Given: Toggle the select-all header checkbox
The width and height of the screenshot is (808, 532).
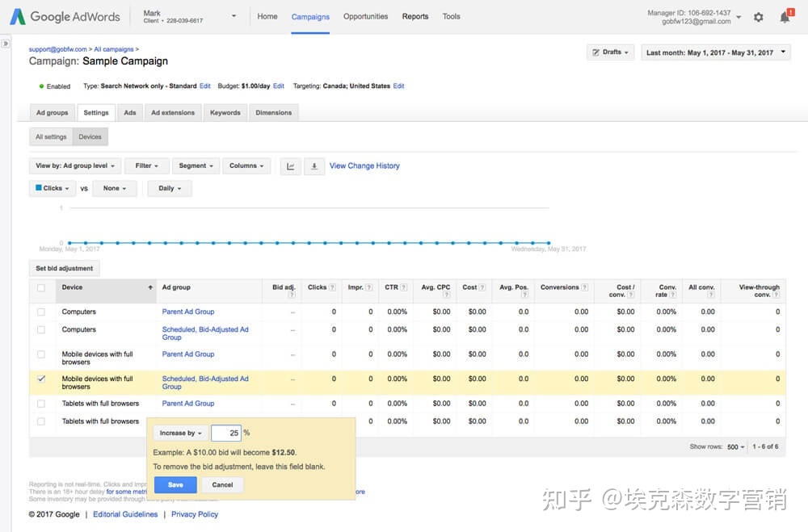Looking at the screenshot, I should pyautogui.click(x=41, y=287).
